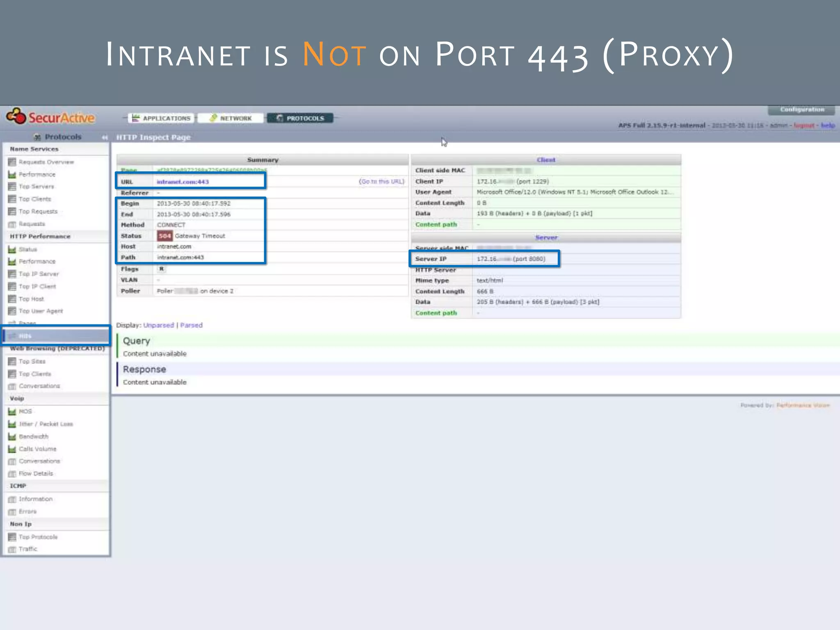Select the CONNECT method value
840x630 pixels.
click(171, 225)
